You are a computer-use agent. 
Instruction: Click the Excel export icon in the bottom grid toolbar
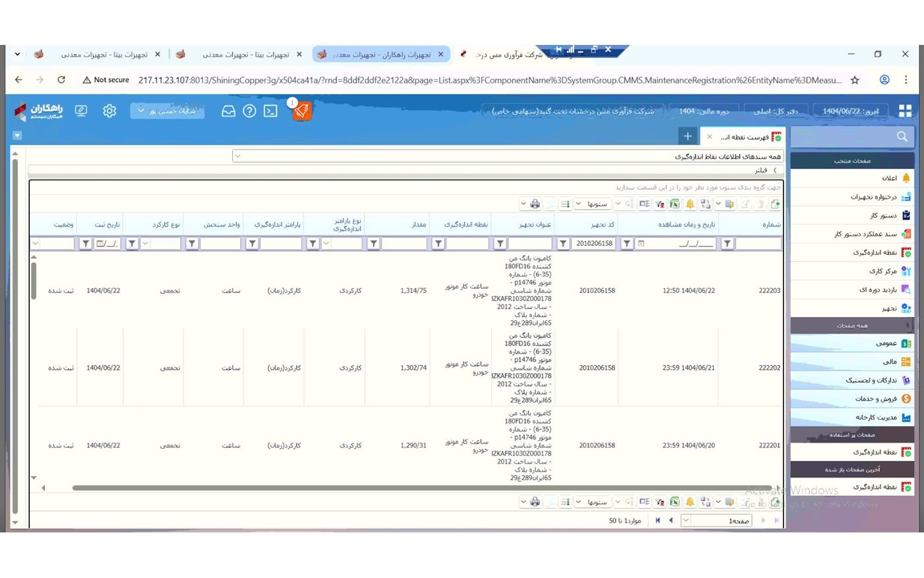tap(675, 502)
